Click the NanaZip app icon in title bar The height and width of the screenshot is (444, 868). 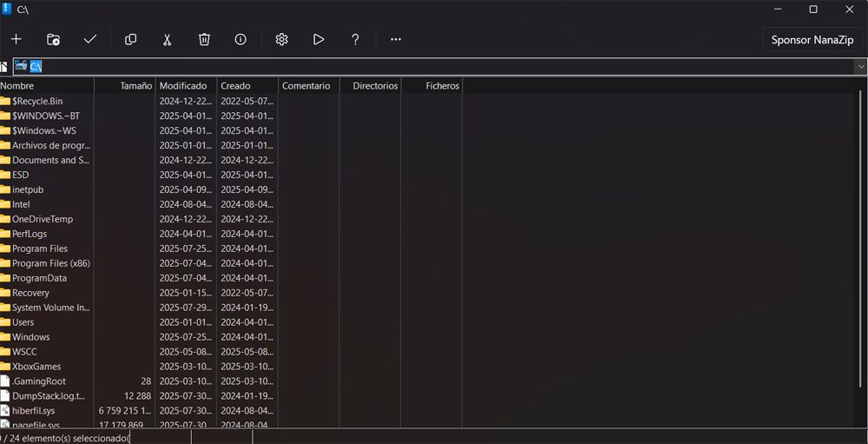pos(7,9)
